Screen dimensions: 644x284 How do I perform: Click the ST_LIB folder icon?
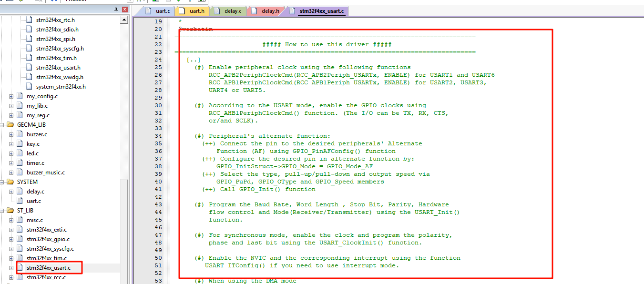tap(10, 211)
